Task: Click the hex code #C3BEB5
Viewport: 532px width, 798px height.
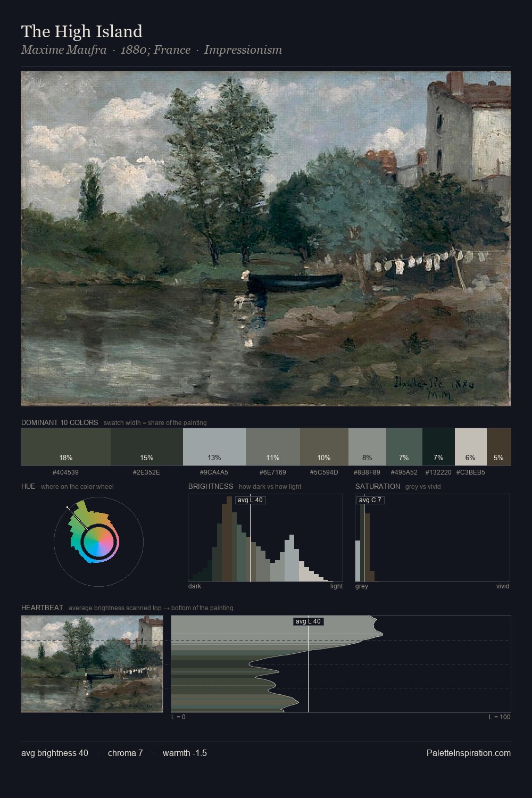Action: [471, 472]
